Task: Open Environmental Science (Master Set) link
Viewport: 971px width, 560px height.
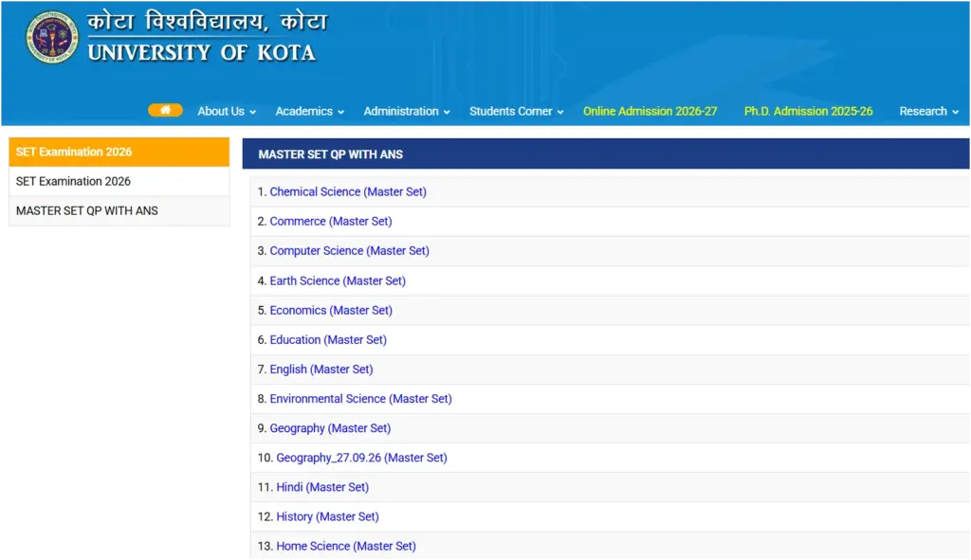Action: pos(360,399)
